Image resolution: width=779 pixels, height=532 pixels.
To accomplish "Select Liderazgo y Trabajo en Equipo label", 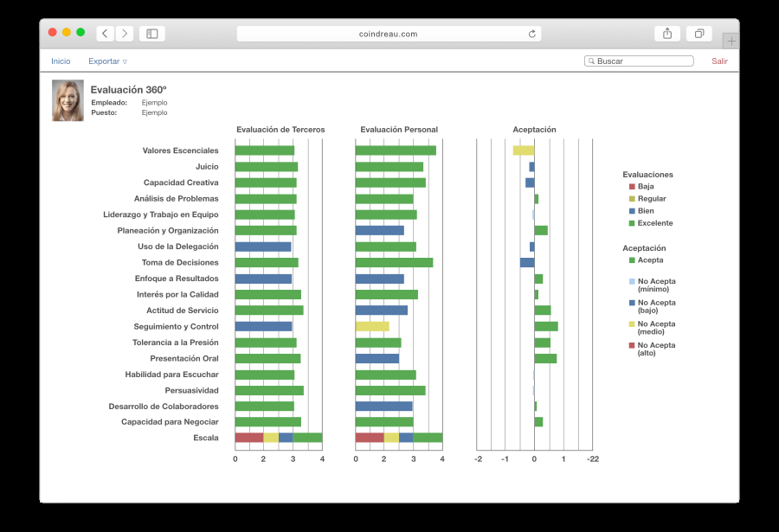I will 160,214.
